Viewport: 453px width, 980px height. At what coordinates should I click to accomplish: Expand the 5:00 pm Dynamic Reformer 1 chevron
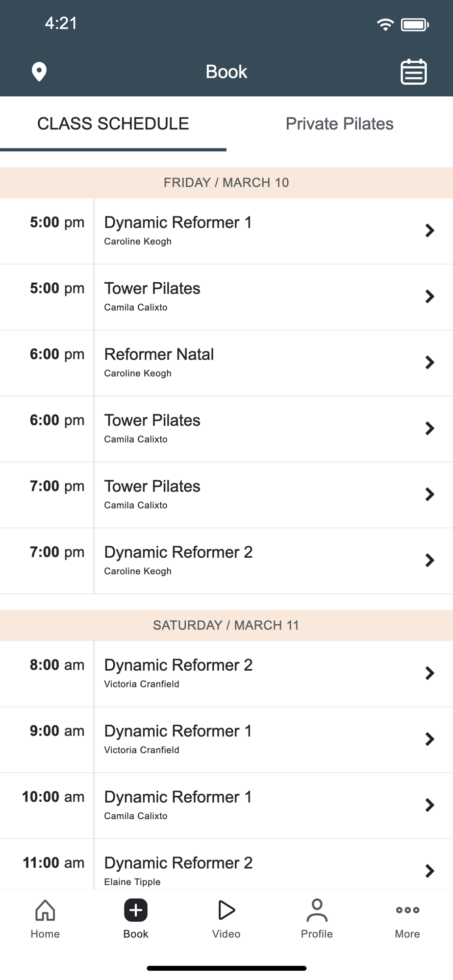(429, 231)
